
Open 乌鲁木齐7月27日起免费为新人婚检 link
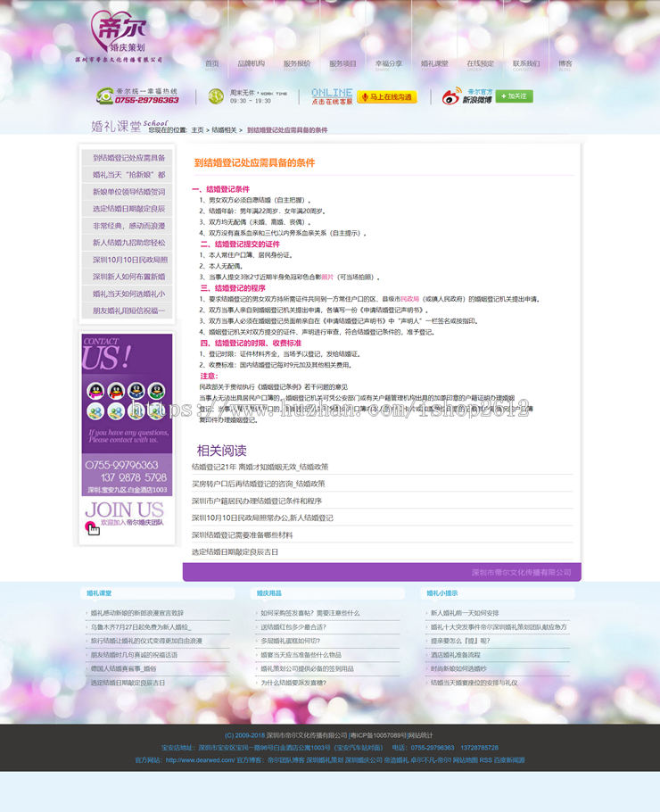click(x=141, y=626)
